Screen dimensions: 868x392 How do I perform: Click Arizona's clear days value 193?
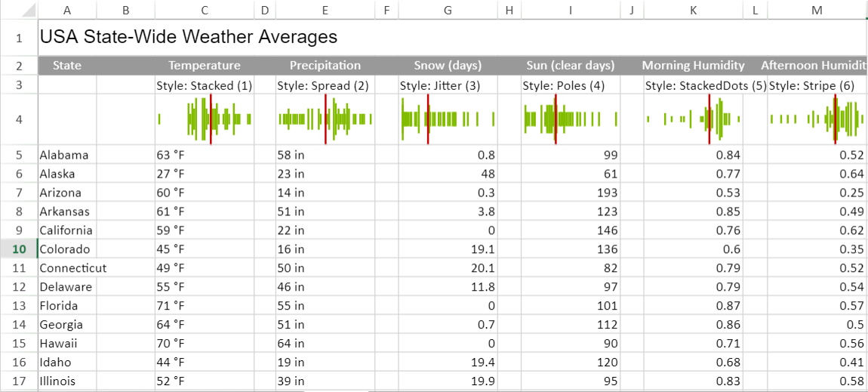(570, 193)
